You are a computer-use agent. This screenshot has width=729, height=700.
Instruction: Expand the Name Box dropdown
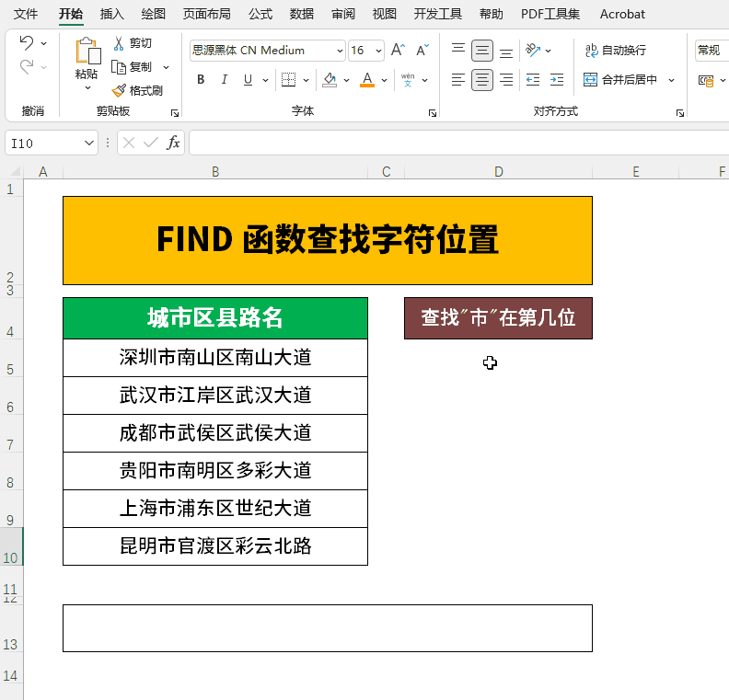coord(88,143)
